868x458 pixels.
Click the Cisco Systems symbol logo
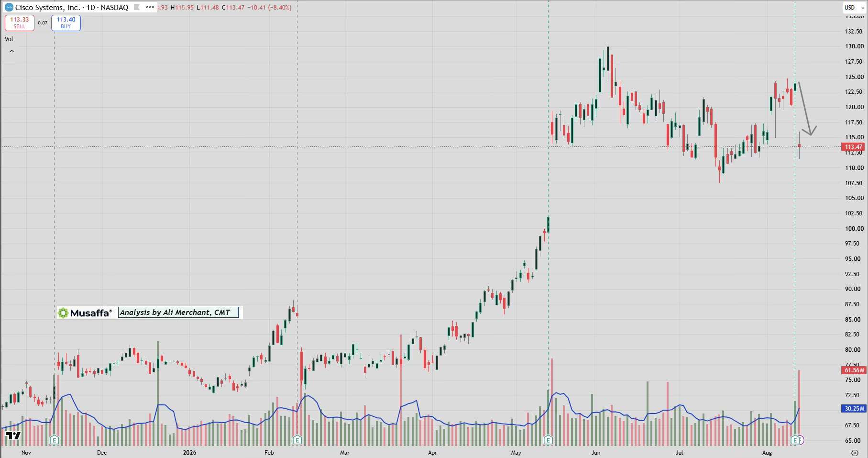(9, 8)
